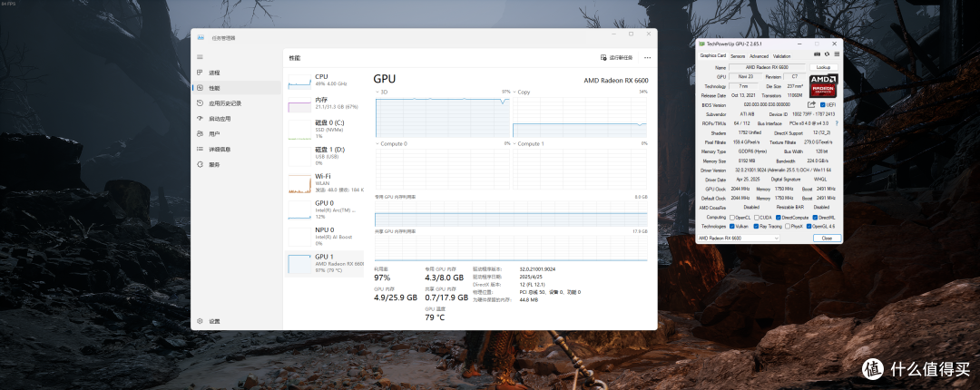980x390 pixels.
Task: Click BIOS export share icon in GPU-Z
Action: click(x=811, y=104)
